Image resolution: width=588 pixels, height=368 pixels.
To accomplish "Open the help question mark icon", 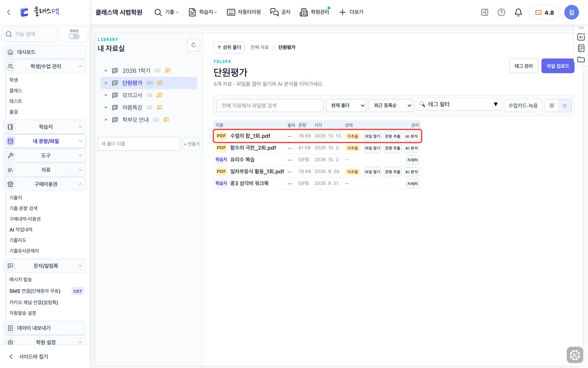I will pyautogui.click(x=501, y=13).
